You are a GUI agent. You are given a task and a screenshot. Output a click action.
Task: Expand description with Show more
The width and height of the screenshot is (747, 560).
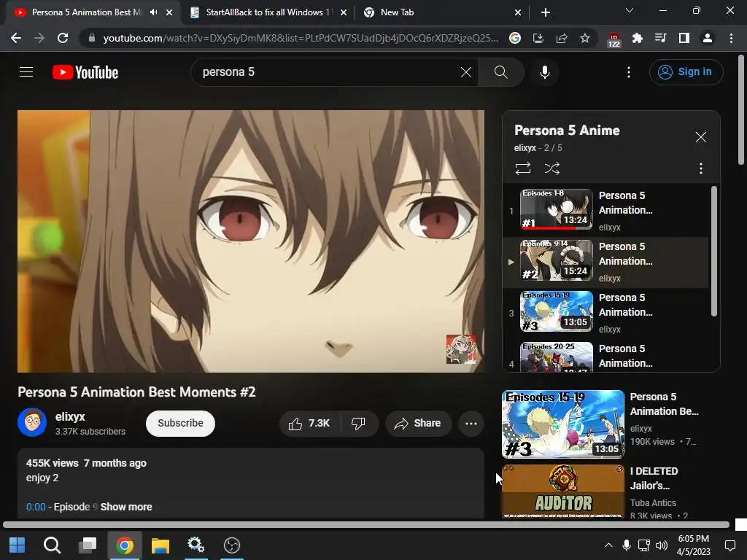coord(126,507)
